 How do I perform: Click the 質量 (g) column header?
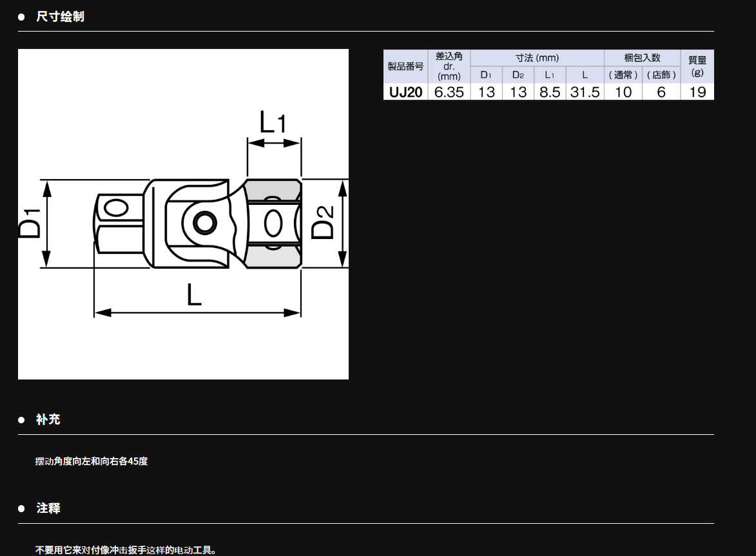[x=697, y=66]
